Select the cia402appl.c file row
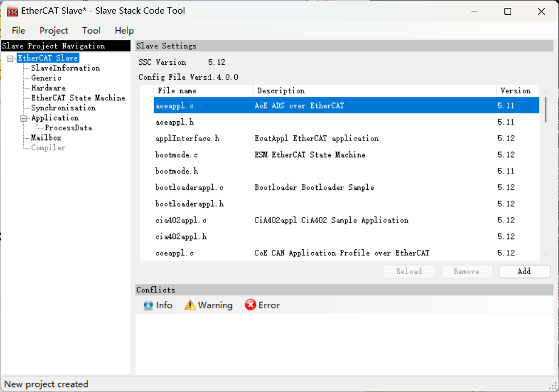 tap(346, 220)
